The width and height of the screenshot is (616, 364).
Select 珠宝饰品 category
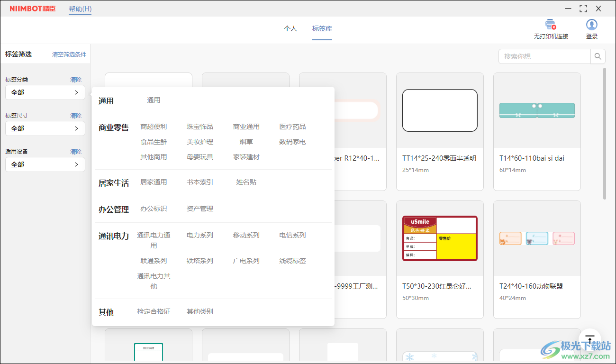(200, 127)
